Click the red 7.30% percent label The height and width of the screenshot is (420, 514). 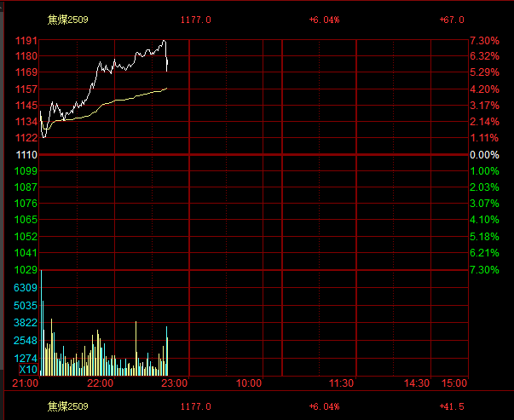tap(484, 41)
